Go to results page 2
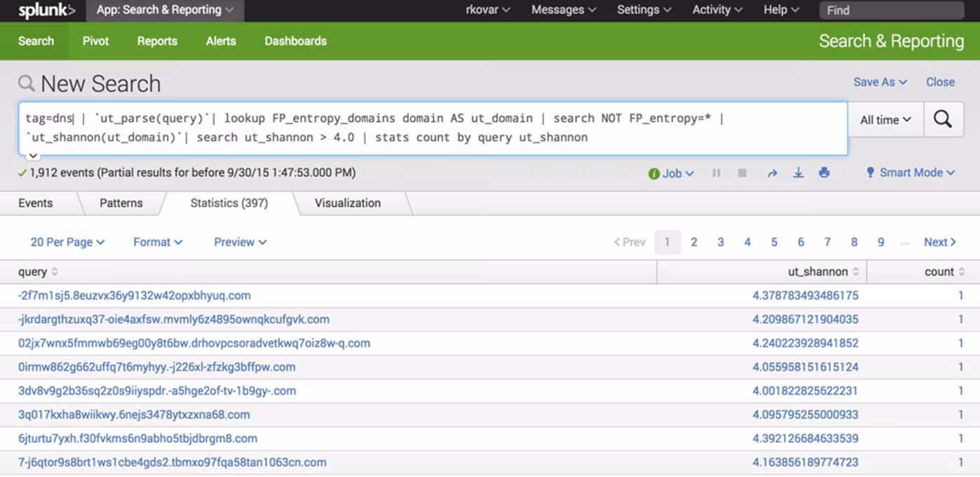The image size is (980, 477). tap(694, 241)
